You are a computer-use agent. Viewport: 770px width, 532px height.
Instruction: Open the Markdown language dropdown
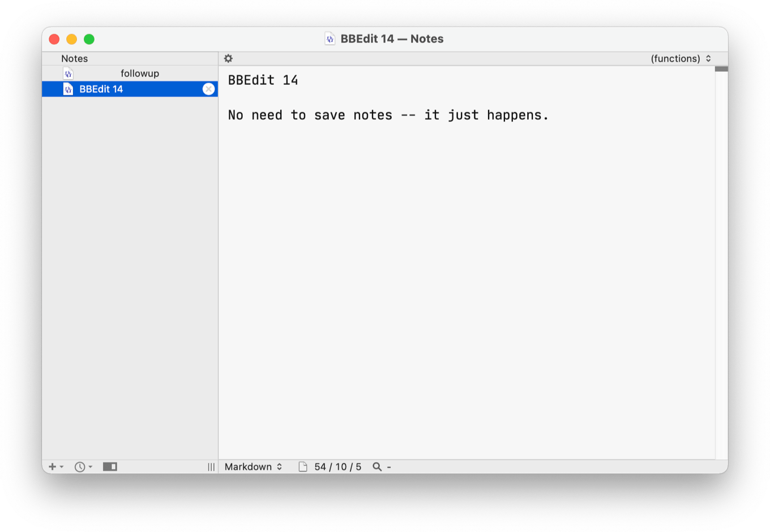pyautogui.click(x=253, y=466)
